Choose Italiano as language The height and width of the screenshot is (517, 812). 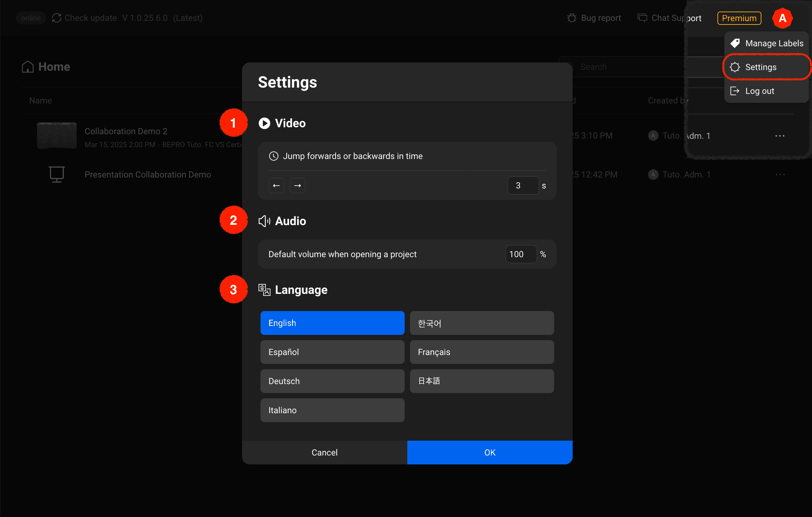pyautogui.click(x=332, y=410)
